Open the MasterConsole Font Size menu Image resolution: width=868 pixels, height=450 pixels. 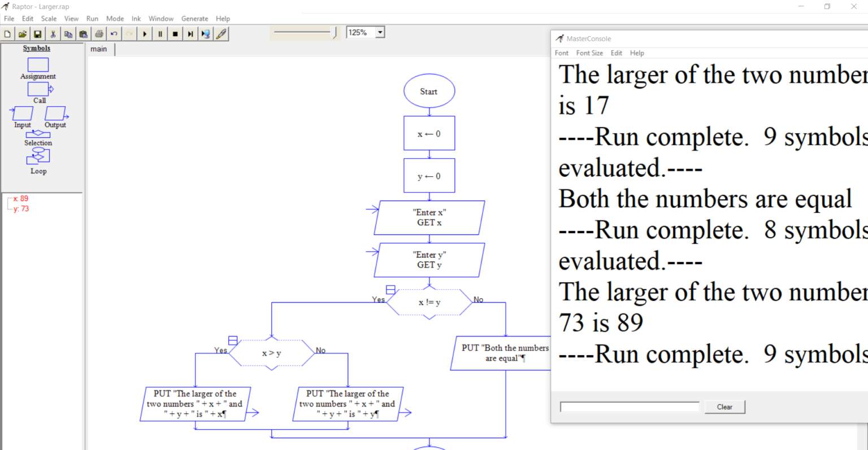coord(589,53)
